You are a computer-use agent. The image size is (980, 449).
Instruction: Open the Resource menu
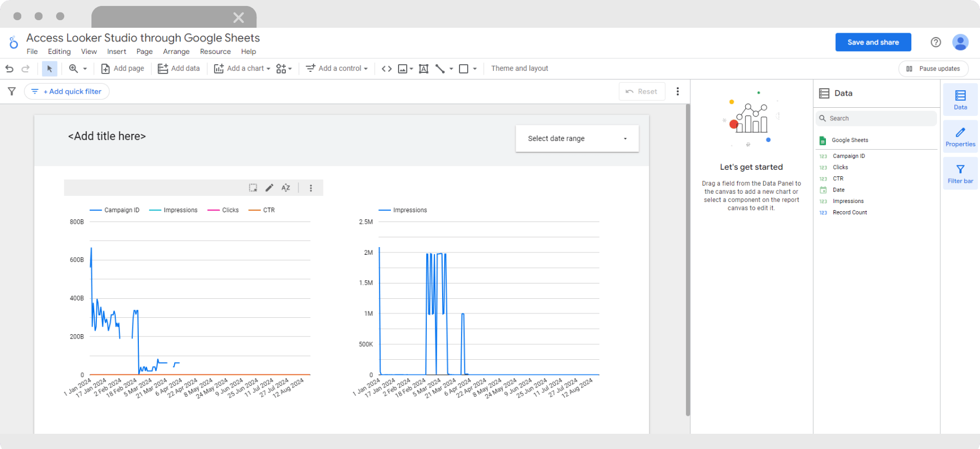pyautogui.click(x=215, y=52)
